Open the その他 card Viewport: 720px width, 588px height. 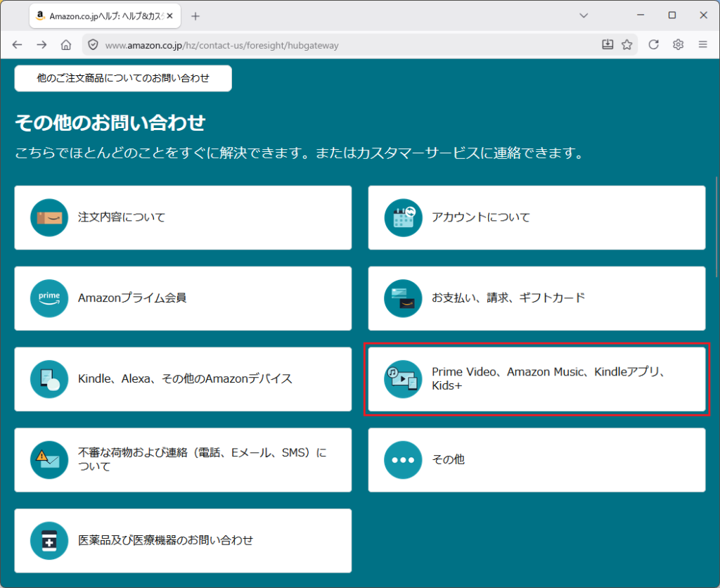[536, 460]
